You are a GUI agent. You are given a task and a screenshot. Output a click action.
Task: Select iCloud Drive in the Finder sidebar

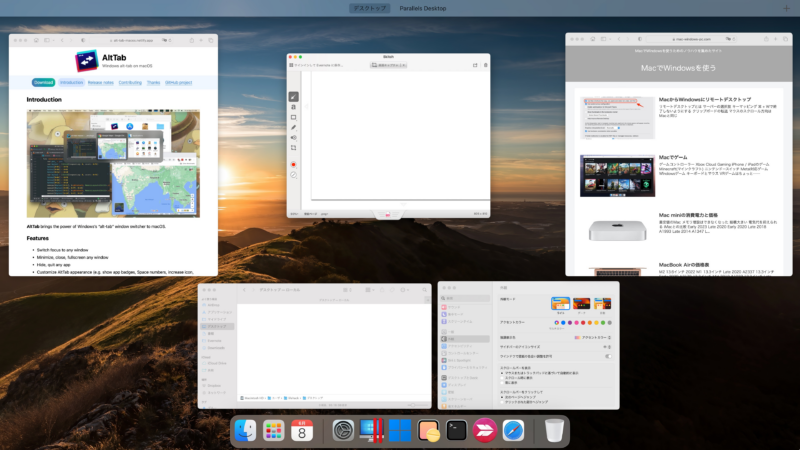point(217,363)
